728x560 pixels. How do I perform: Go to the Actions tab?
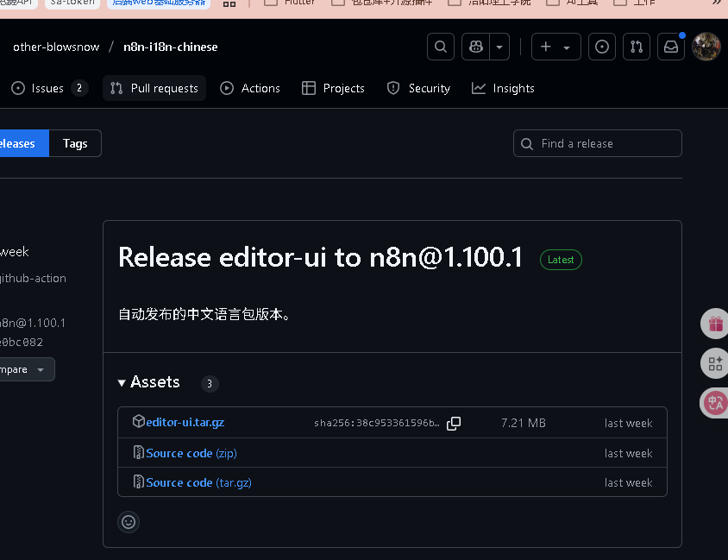pos(250,87)
